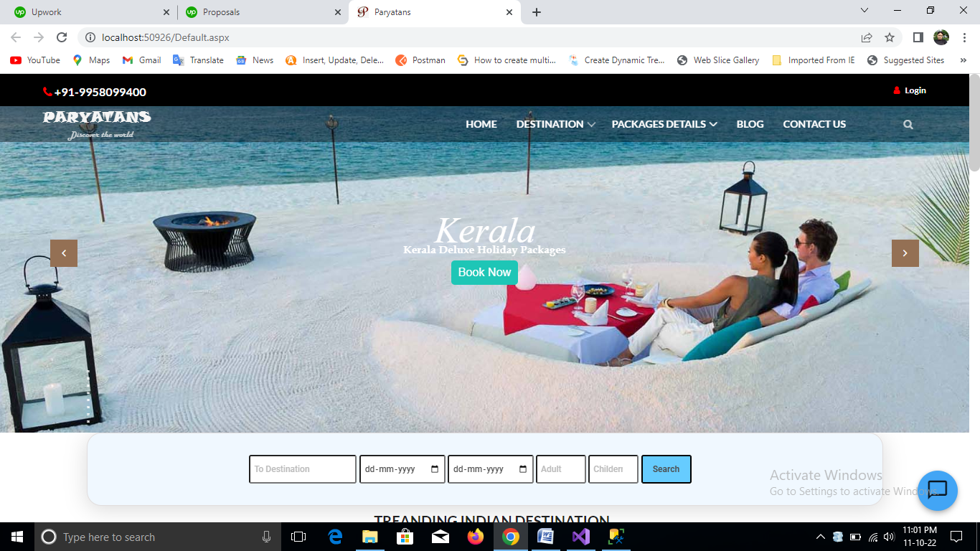Click the To Destination input field
980x551 pixels.
tap(302, 469)
